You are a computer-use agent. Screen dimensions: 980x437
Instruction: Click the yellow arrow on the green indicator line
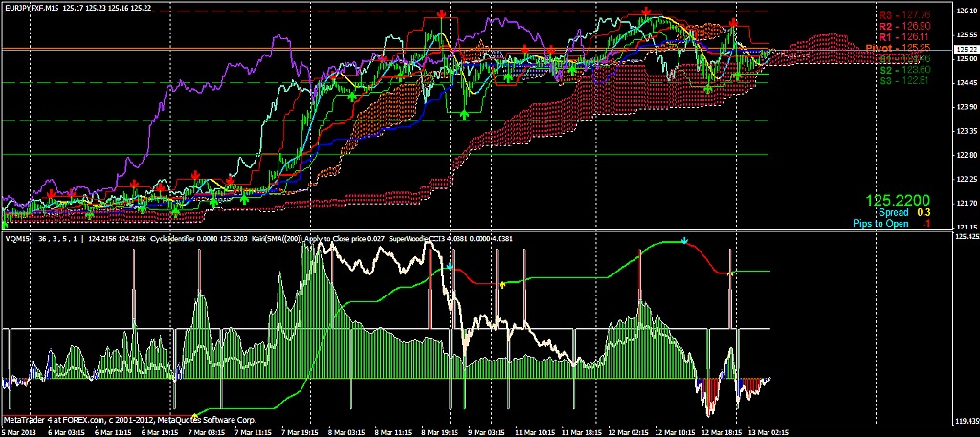pyautogui.click(x=502, y=284)
